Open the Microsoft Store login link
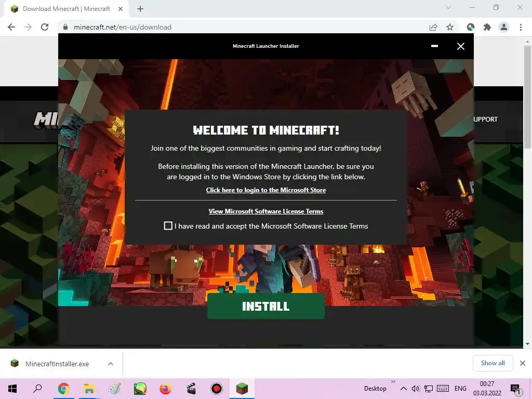The height and width of the screenshot is (399, 532). (x=265, y=190)
